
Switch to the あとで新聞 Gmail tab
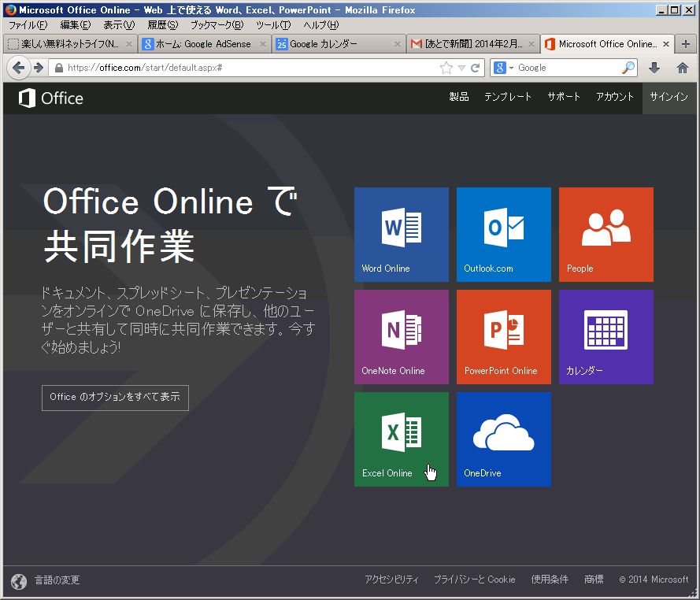tap(473, 44)
